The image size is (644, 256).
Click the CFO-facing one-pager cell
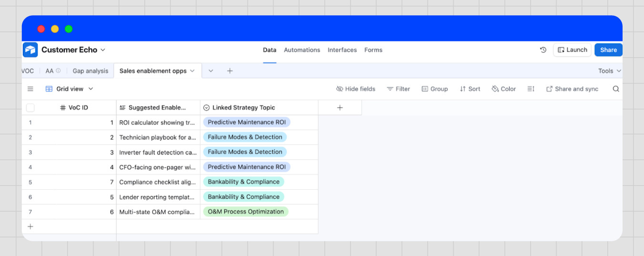point(158,167)
